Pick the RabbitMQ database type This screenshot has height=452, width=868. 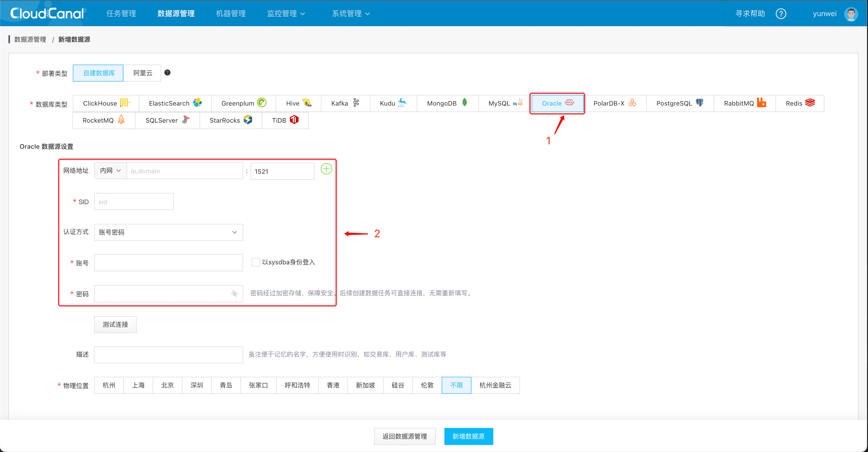coord(744,103)
